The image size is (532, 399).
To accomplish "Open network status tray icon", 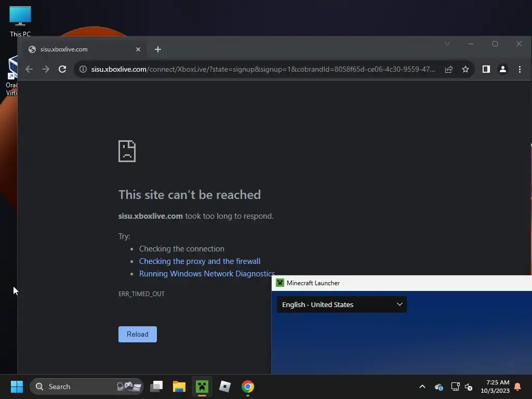I will (455, 387).
